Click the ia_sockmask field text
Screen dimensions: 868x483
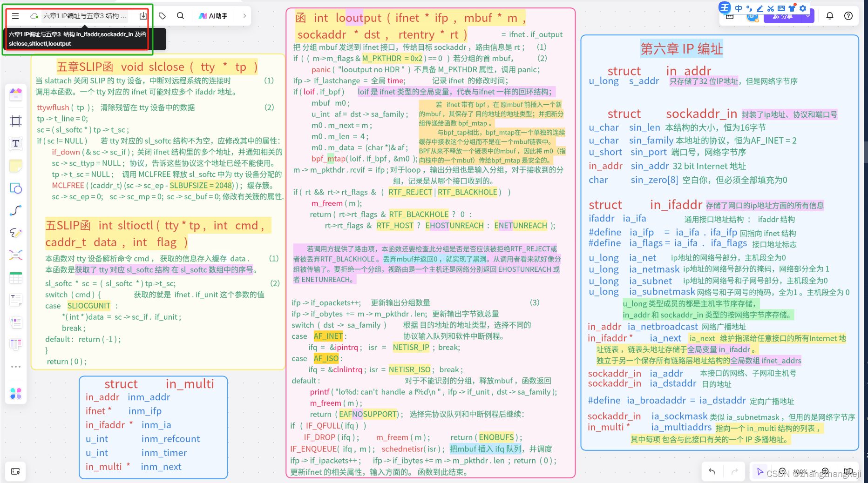coord(679,416)
